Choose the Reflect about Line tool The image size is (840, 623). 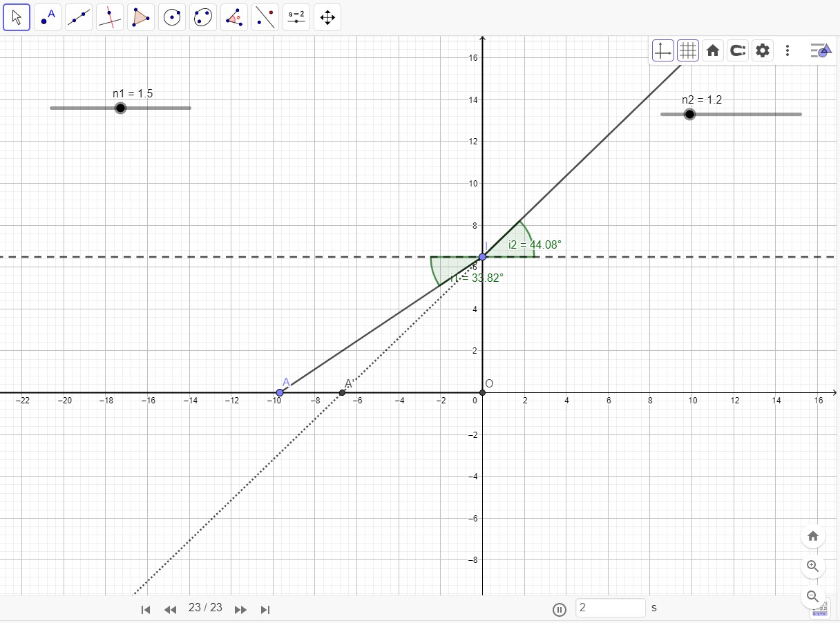click(x=265, y=17)
